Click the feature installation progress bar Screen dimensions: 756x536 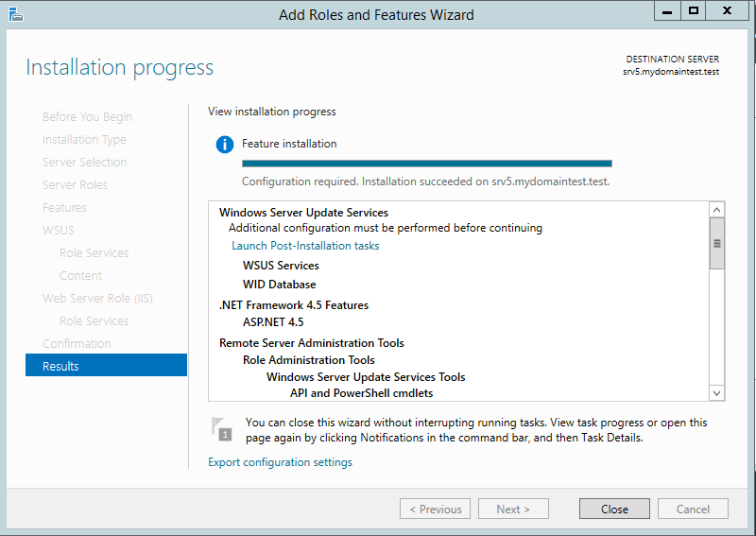[x=427, y=164]
